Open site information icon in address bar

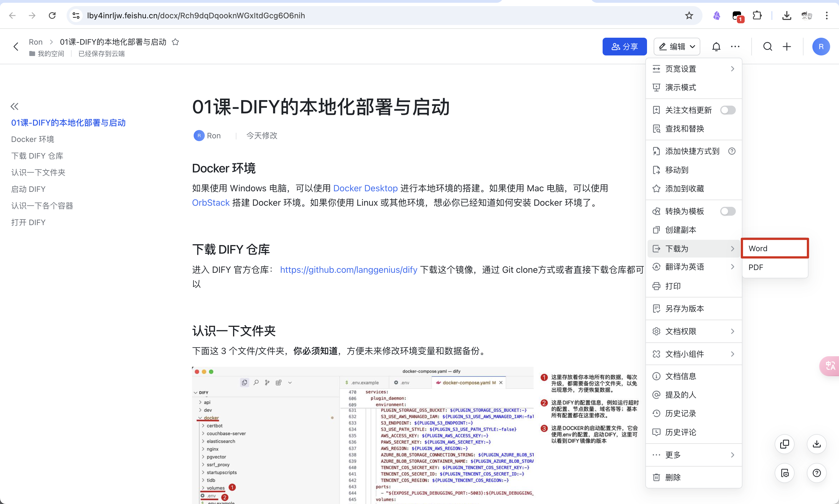click(76, 16)
